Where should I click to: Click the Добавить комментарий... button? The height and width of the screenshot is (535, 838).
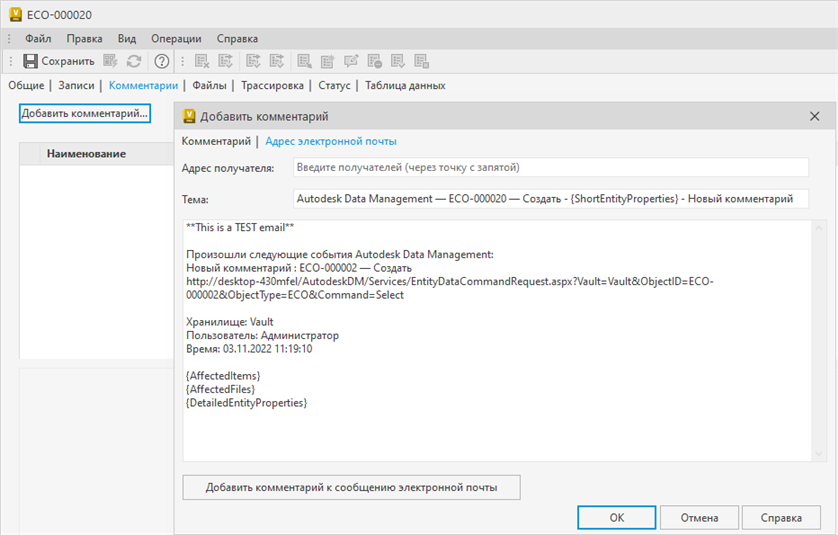click(x=84, y=113)
